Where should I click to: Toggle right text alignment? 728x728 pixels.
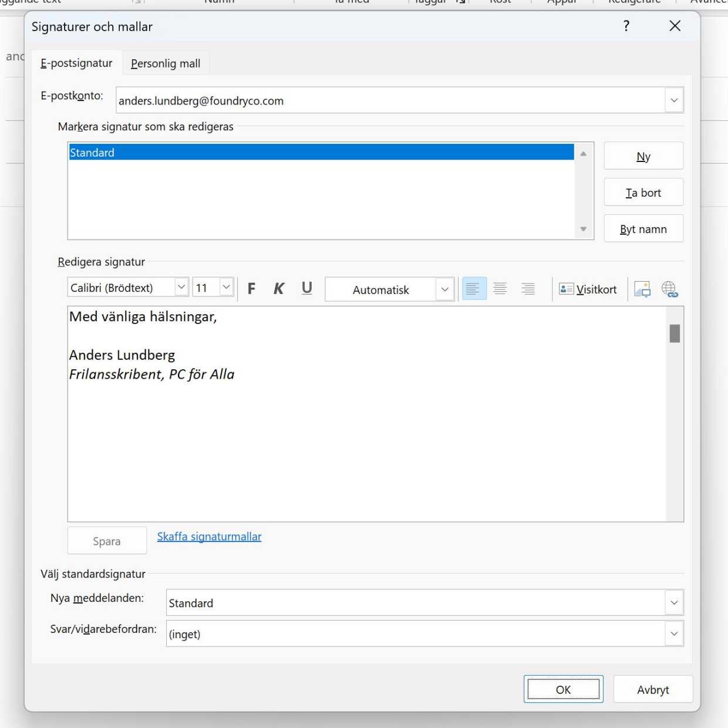[x=528, y=288]
